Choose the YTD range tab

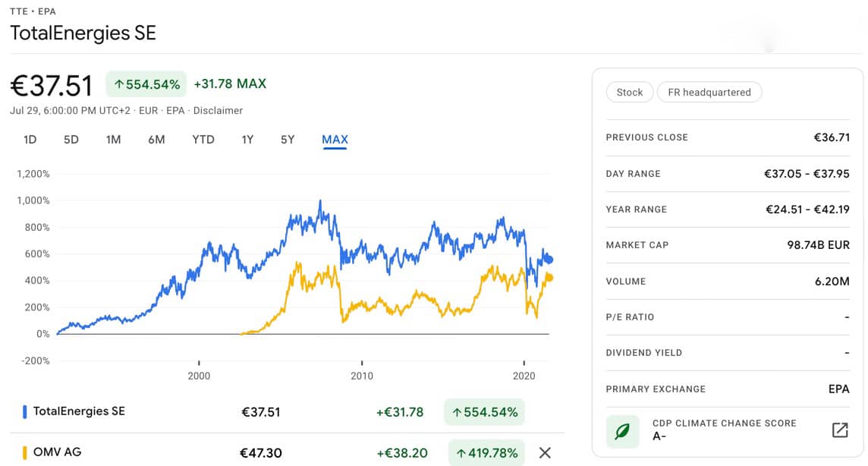pyautogui.click(x=203, y=140)
